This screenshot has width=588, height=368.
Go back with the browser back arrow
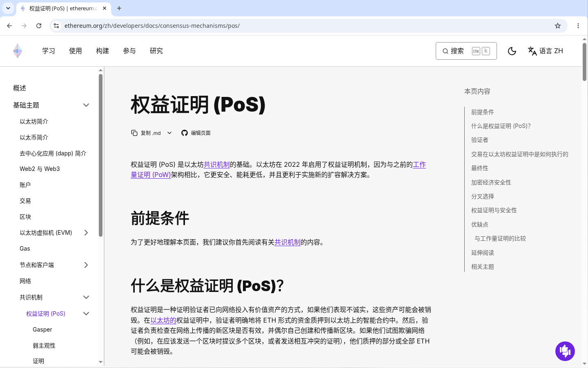[x=9, y=26]
